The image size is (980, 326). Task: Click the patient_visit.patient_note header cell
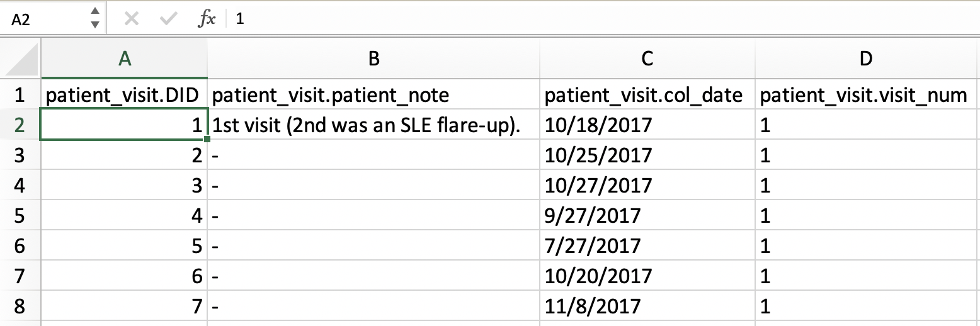[373, 95]
